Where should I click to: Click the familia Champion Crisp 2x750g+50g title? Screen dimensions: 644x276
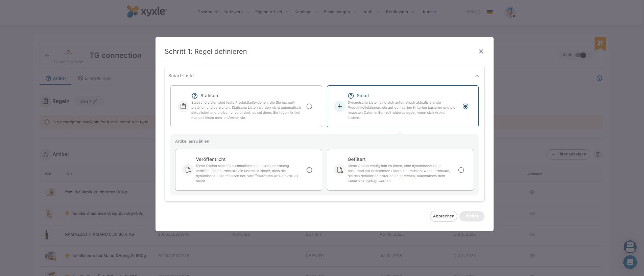108,213
